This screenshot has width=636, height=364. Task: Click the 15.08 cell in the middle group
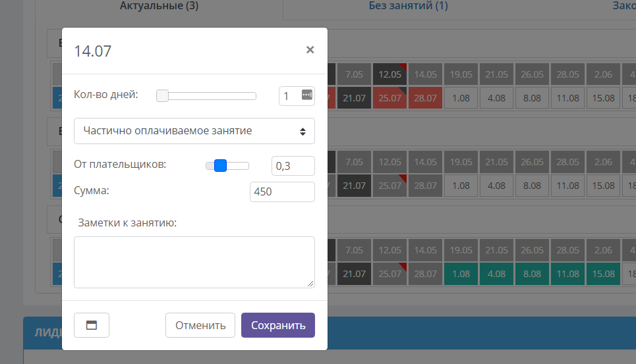(604, 186)
